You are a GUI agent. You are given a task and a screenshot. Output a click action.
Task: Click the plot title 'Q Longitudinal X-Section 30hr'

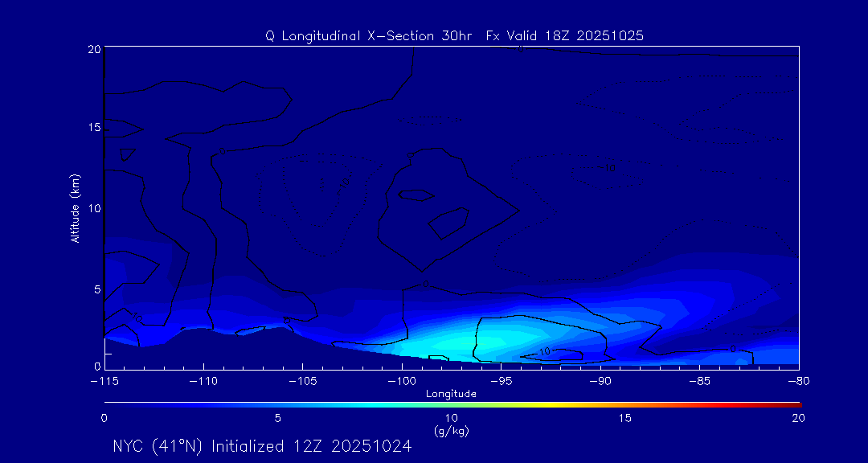coord(371,36)
